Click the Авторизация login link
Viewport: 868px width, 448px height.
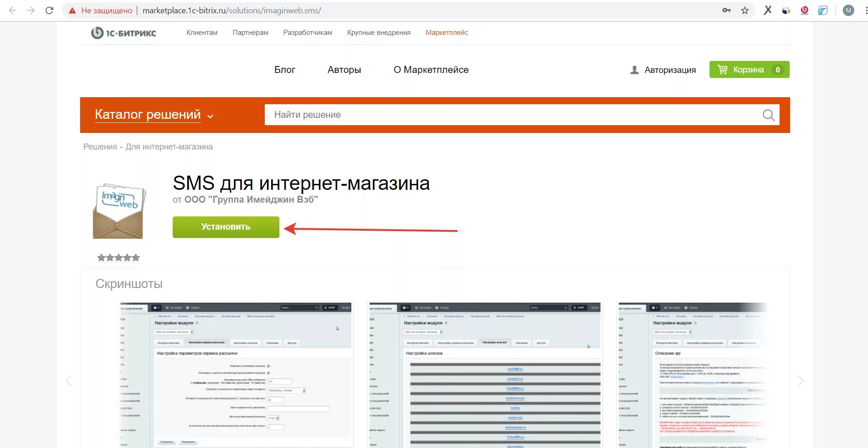(x=670, y=70)
